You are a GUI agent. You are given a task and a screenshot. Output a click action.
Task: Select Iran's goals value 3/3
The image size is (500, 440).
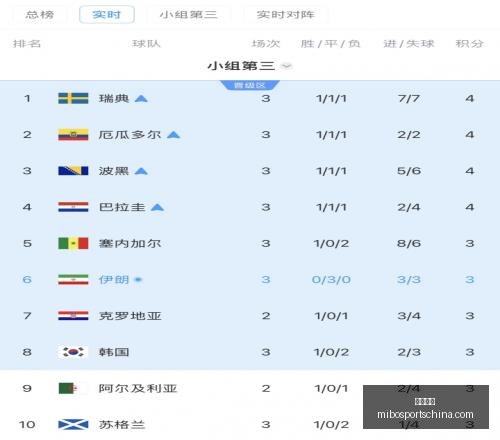pos(409,279)
